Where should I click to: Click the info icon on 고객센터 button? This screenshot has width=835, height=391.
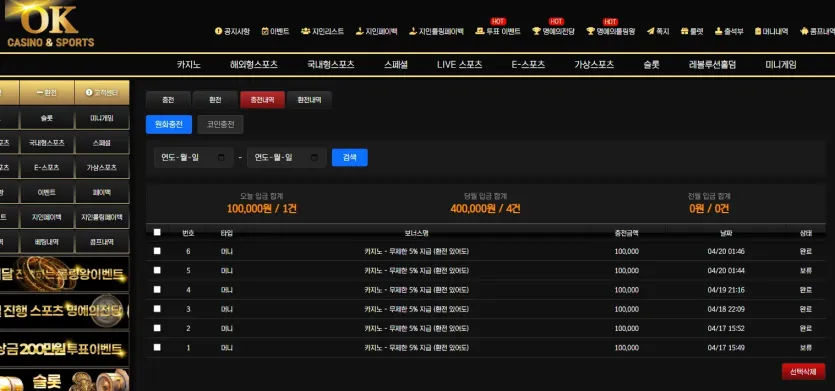[x=89, y=93]
